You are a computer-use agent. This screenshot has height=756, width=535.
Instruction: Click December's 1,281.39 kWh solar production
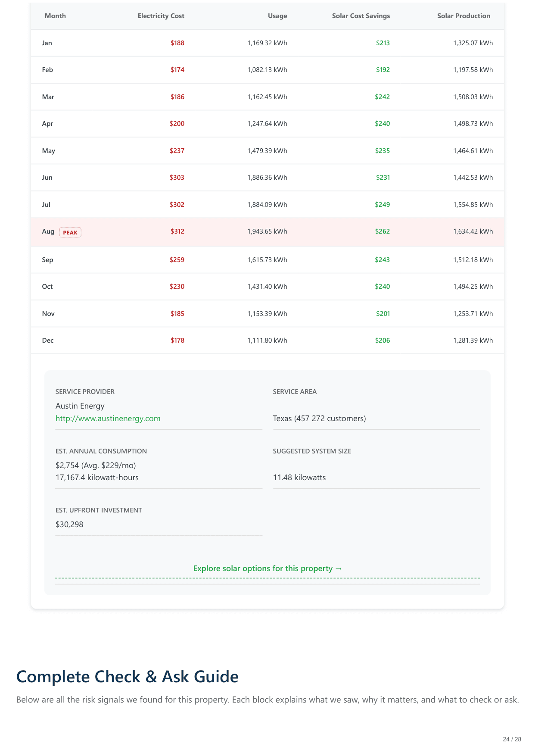473,341
